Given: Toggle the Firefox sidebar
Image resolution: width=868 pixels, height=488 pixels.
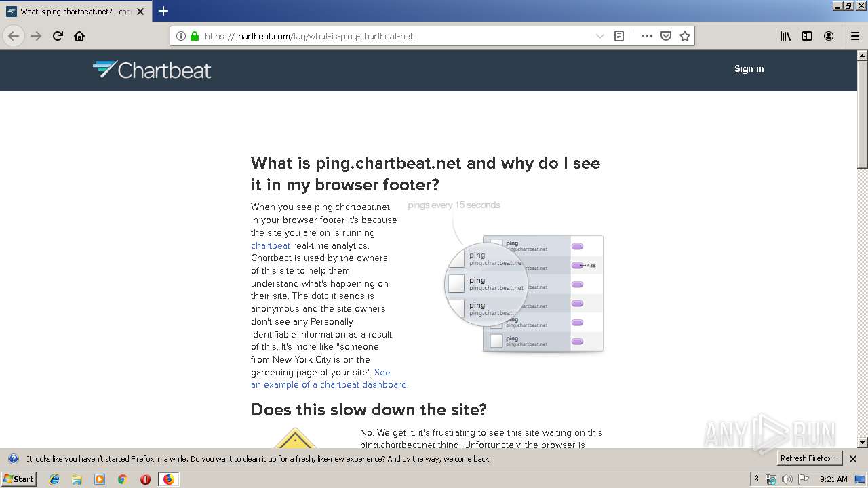Looking at the screenshot, I should tap(807, 36).
